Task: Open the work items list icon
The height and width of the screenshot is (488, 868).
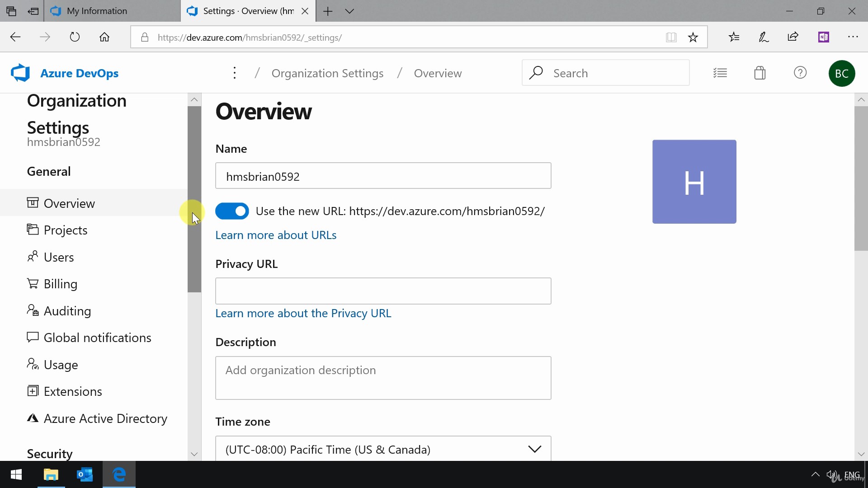Action: (720, 73)
